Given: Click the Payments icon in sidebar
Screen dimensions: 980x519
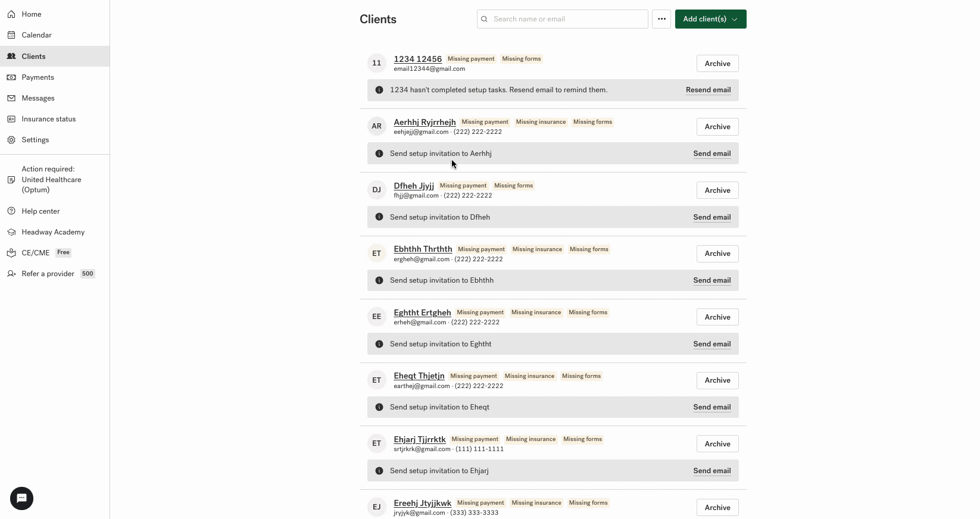Looking at the screenshot, I should point(11,77).
